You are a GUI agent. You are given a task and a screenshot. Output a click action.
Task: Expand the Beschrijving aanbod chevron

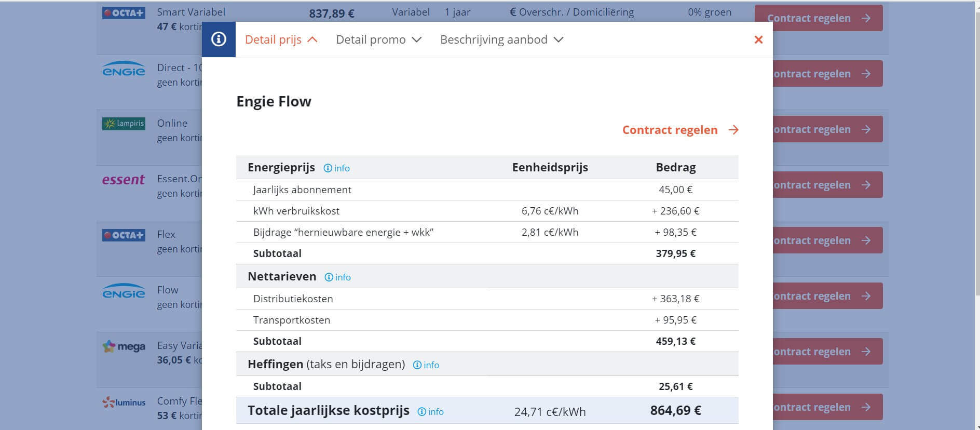pyautogui.click(x=559, y=39)
